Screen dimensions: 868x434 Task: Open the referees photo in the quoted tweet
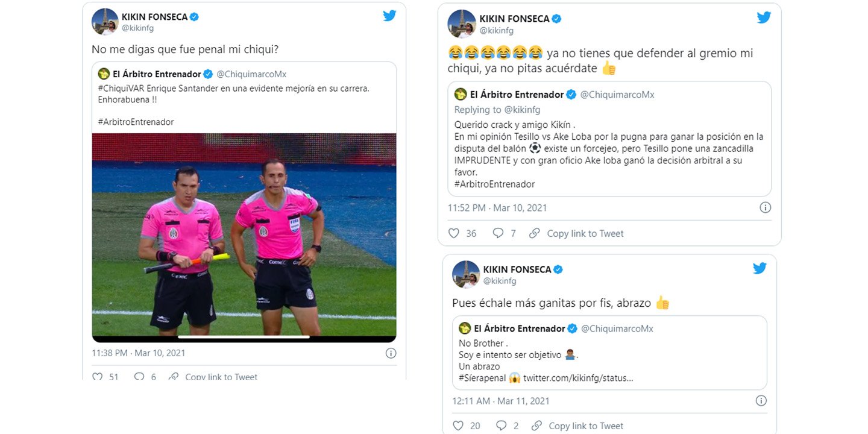coord(244,234)
